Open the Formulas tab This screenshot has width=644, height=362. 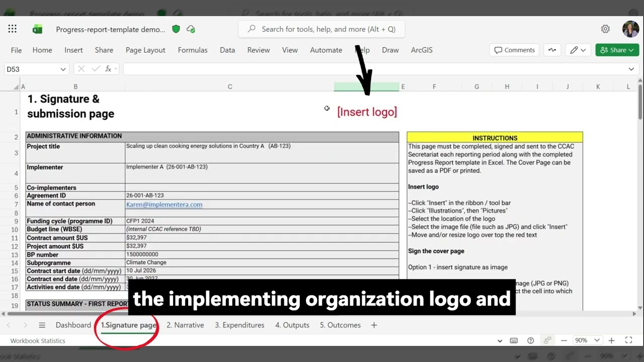point(193,50)
